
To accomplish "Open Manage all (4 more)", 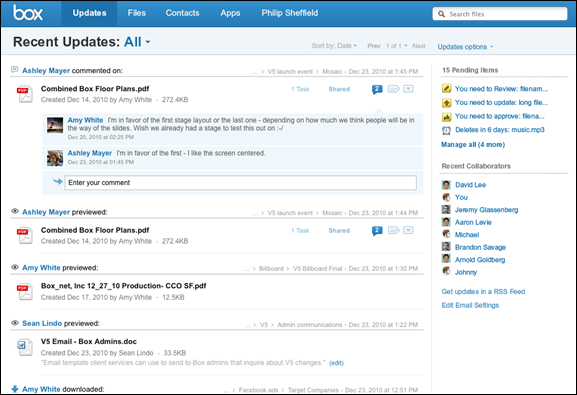I will coord(473,145).
